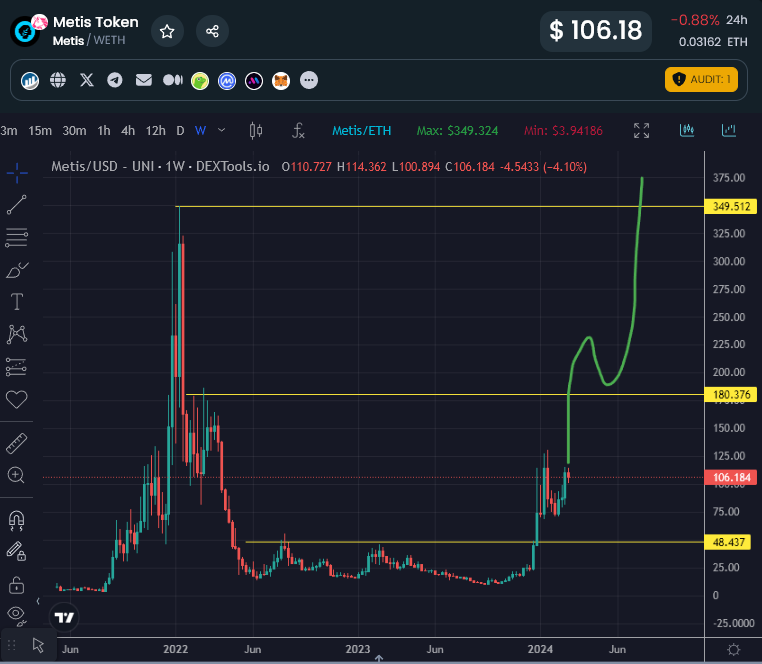Select the 15m timeframe
Image resolution: width=762 pixels, height=664 pixels.
coord(40,131)
